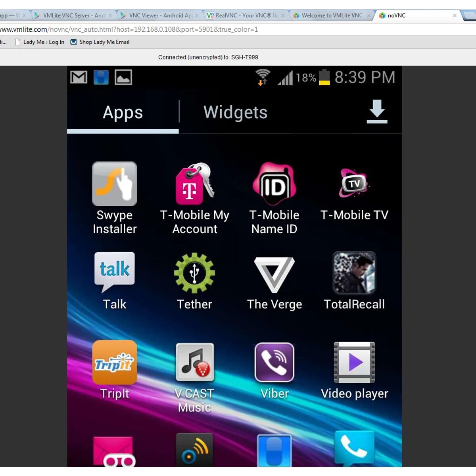Launch the Tether gear icon app
Viewport: 476px width, 476px height.
click(x=194, y=273)
